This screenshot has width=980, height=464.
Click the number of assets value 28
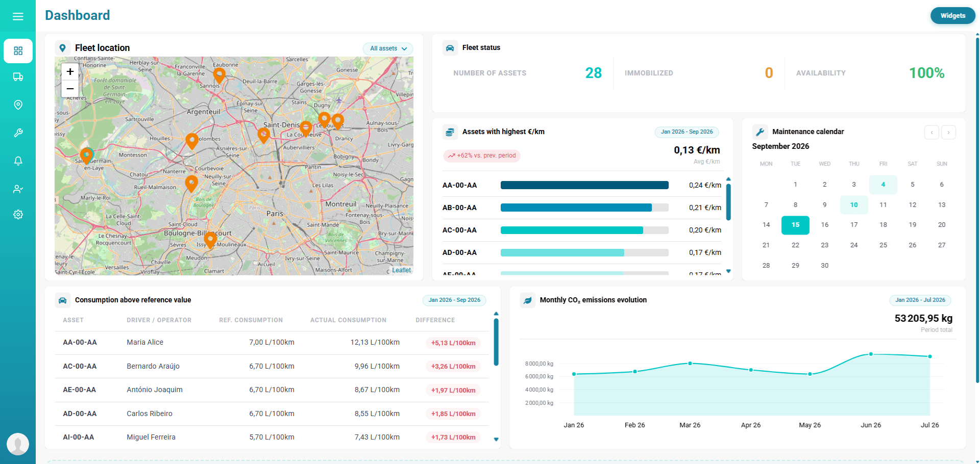(x=594, y=73)
